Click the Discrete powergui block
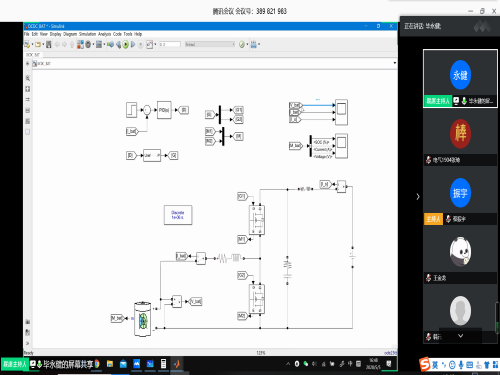 pyautogui.click(x=178, y=215)
